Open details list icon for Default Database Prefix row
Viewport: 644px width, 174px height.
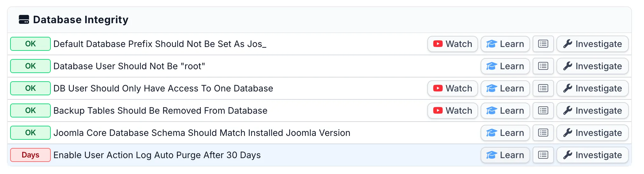pyautogui.click(x=543, y=44)
